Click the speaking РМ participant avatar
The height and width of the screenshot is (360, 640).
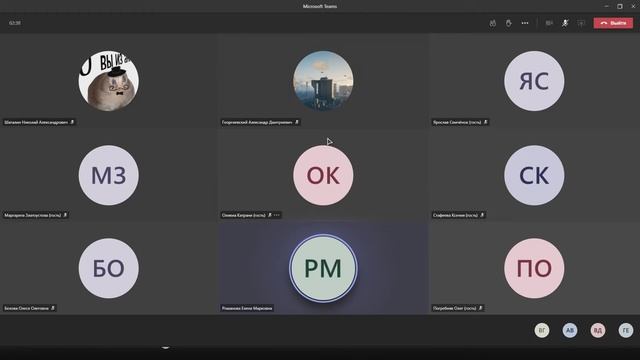[323, 268]
